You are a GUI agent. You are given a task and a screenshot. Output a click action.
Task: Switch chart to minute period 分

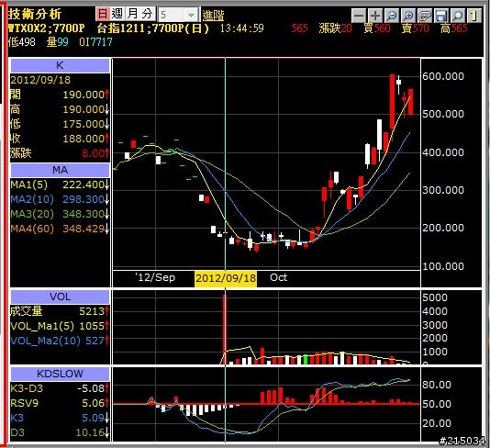(x=148, y=14)
